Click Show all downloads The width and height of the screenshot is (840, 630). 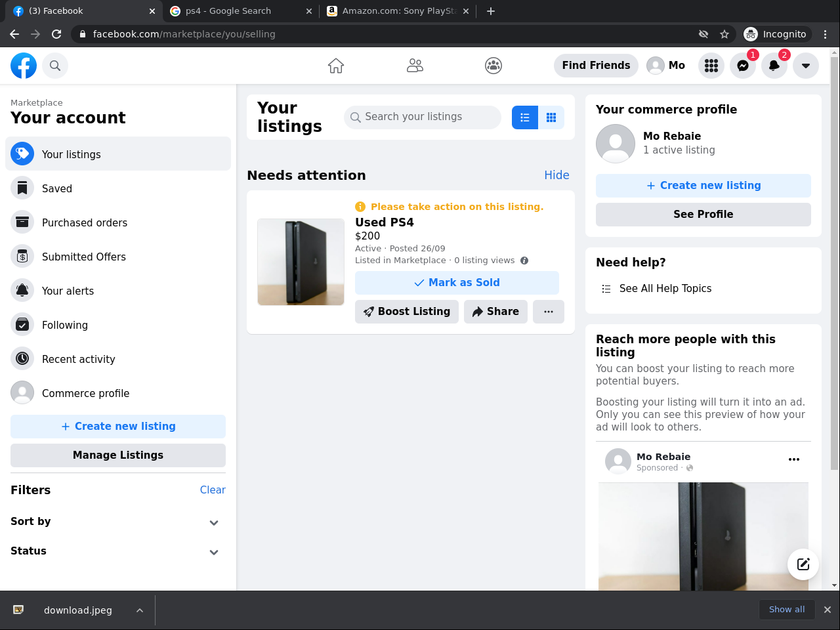coord(787,610)
